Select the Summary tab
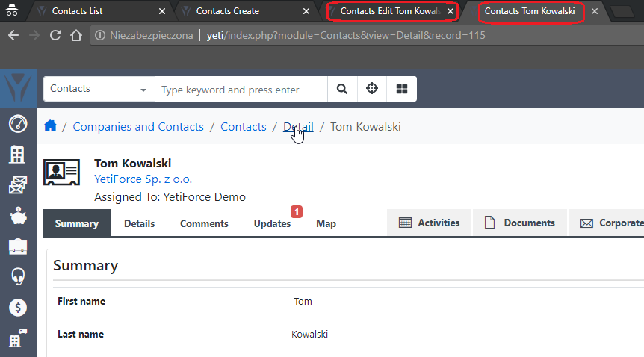The image size is (644, 357). coord(77,223)
